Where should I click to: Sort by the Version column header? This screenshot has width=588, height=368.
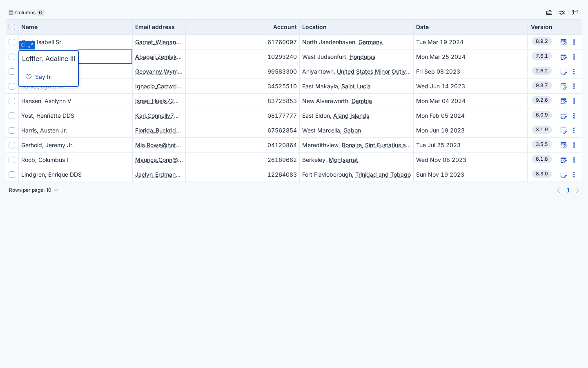point(541,27)
